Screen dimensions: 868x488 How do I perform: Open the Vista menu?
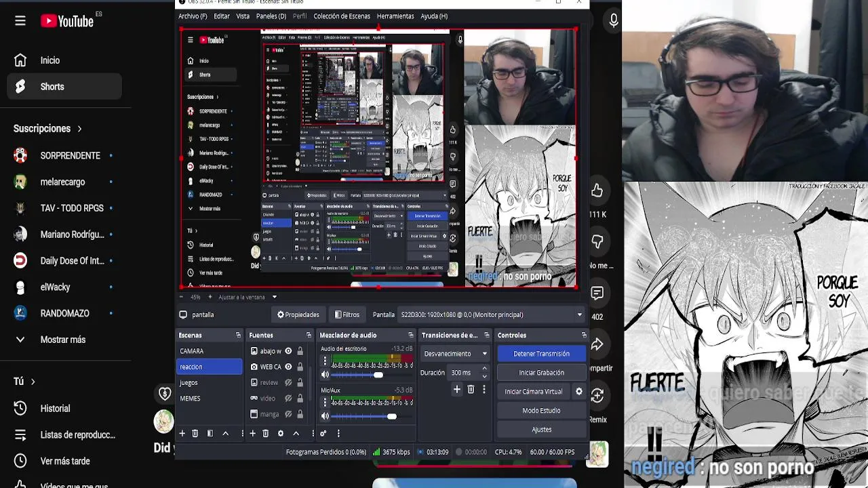point(243,16)
